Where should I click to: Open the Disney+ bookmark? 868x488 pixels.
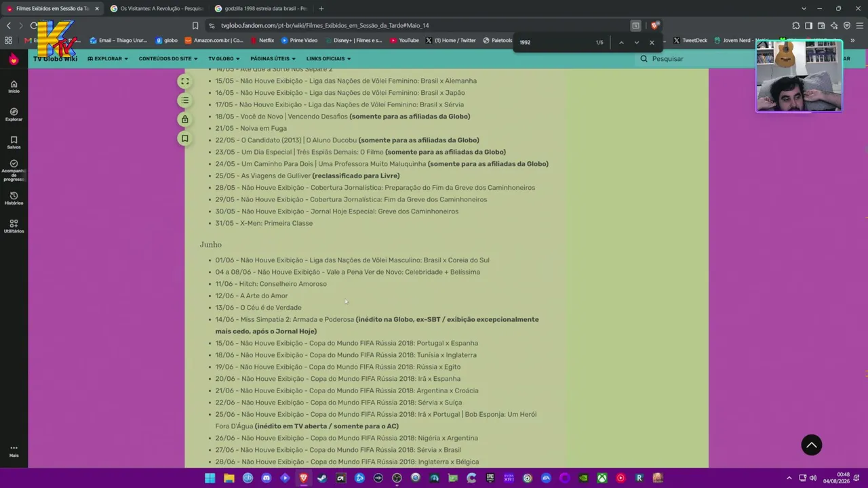pyautogui.click(x=353, y=41)
